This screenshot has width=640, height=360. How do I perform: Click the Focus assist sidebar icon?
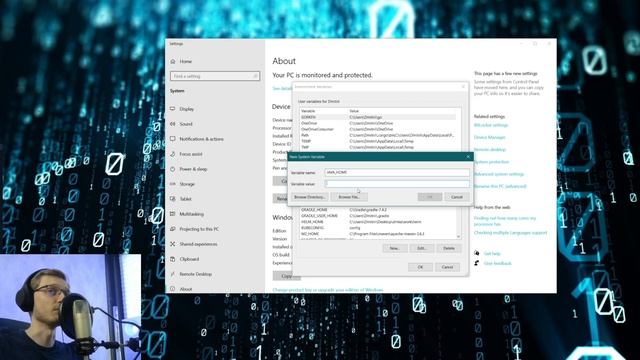173,154
